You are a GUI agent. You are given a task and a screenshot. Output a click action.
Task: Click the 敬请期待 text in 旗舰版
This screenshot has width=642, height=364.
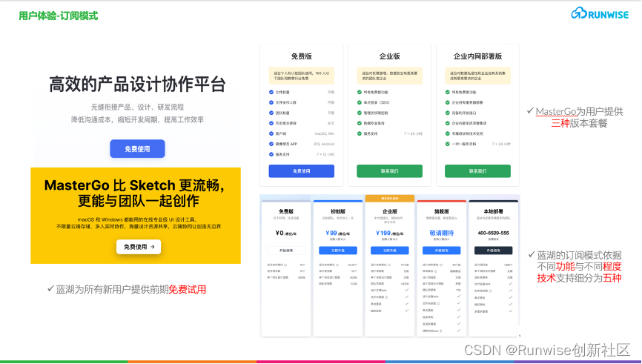pos(441,233)
